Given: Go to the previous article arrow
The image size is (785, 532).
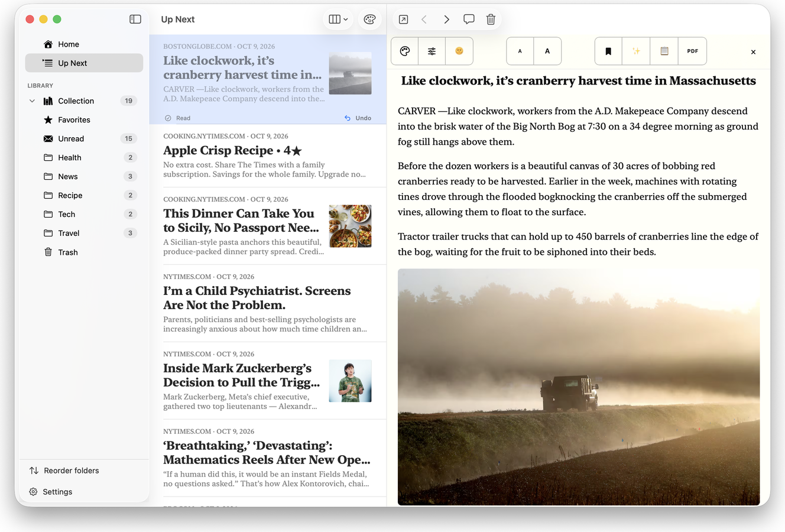Looking at the screenshot, I should tap(424, 20).
